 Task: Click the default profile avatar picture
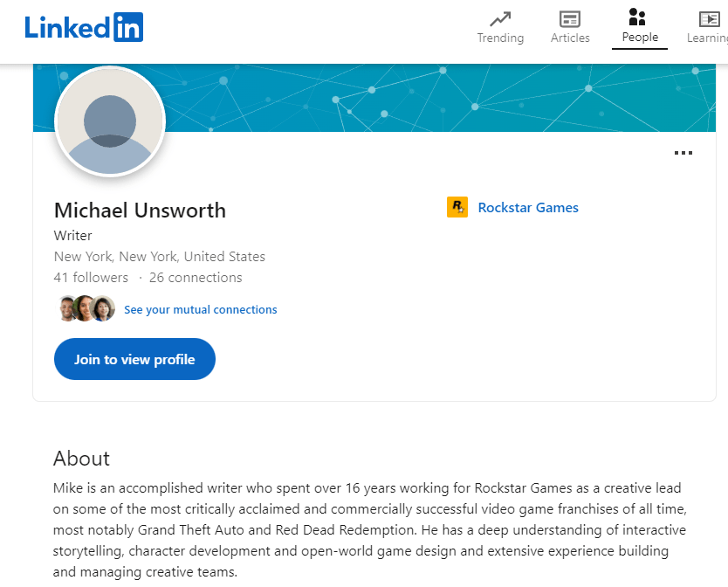pos(110,121)
